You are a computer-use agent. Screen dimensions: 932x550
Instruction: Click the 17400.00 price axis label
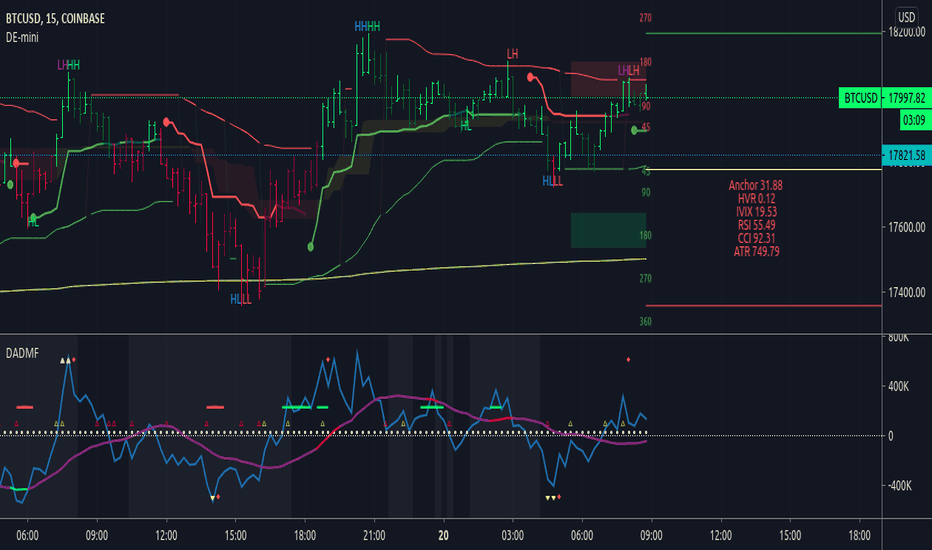[x=907, y=292]
